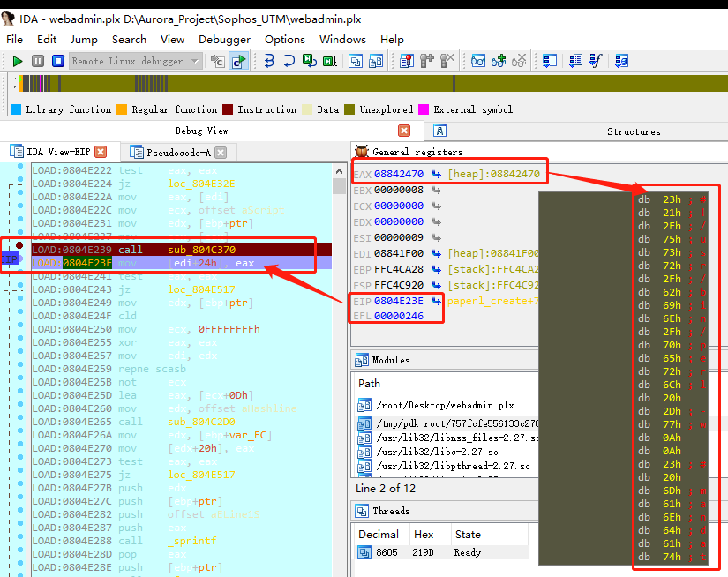Click the Step over icon
The height and width of the screenshot is (577, 728).
coord(289,61)
